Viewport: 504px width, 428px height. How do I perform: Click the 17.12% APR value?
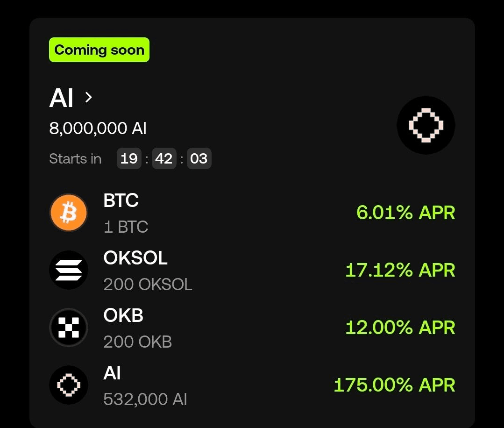(400, 270)
